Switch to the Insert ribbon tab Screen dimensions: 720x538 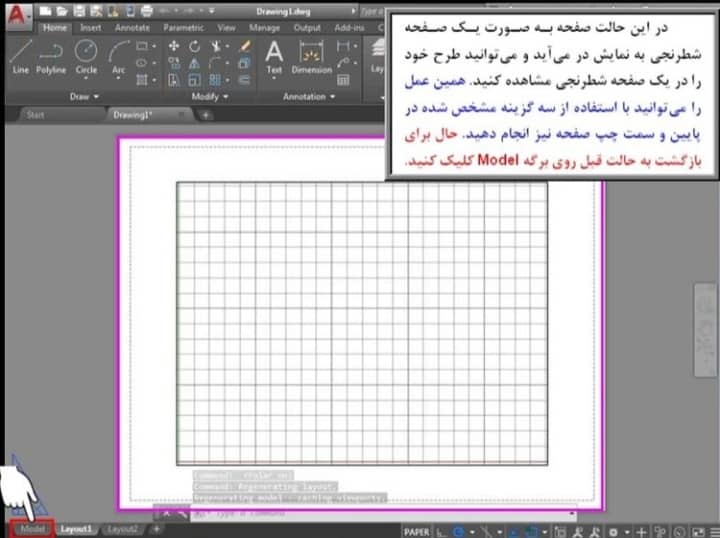pyautogui.click(x=90, y=28)
